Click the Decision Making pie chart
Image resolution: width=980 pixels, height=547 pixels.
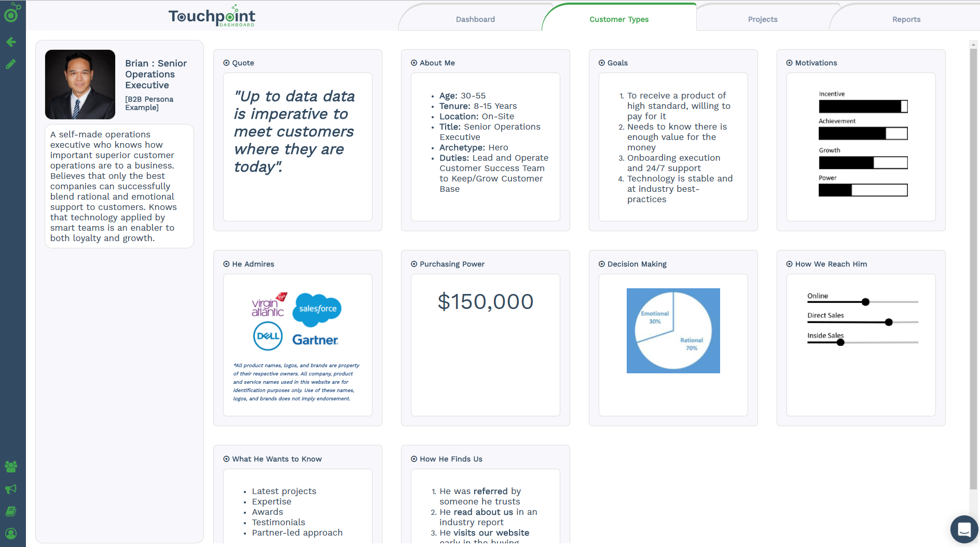(x=673, y=330)
